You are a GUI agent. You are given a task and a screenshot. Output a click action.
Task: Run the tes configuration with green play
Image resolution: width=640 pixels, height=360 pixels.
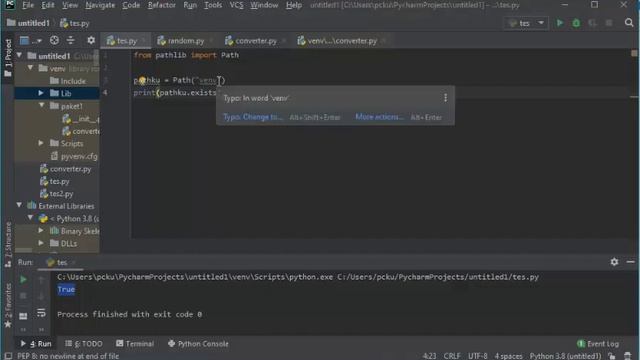click(x=560, y=23)
